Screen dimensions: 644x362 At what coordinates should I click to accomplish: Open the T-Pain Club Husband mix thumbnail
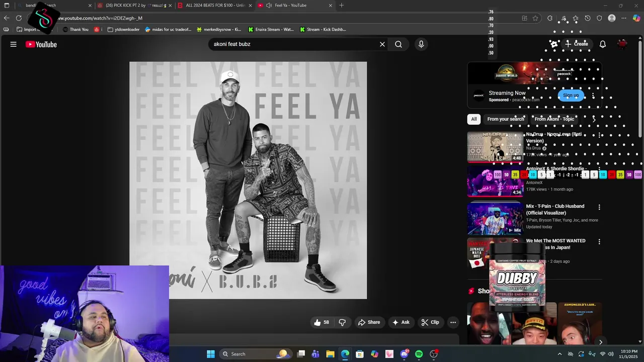tap(495, 219)
